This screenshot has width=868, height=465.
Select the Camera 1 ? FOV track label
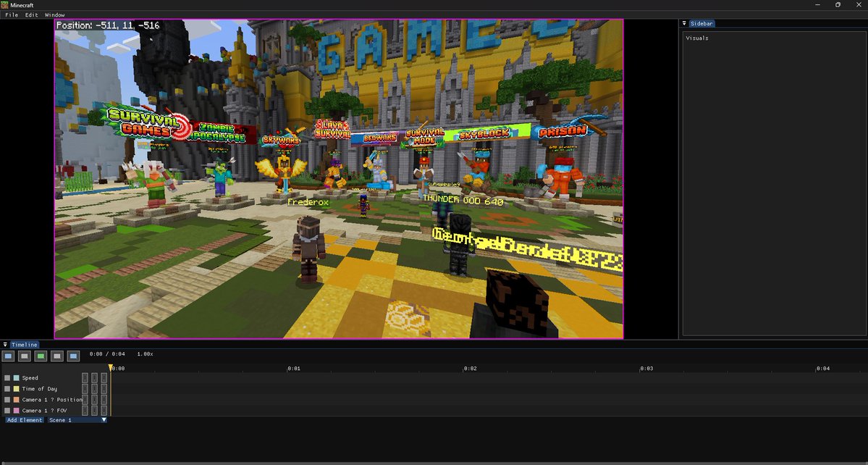[43, 411]
